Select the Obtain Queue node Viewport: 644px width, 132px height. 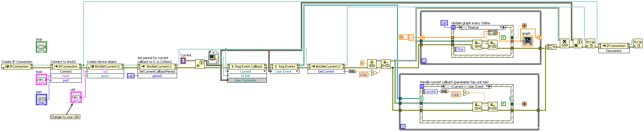pyautogui.click(x=372, y=64)
